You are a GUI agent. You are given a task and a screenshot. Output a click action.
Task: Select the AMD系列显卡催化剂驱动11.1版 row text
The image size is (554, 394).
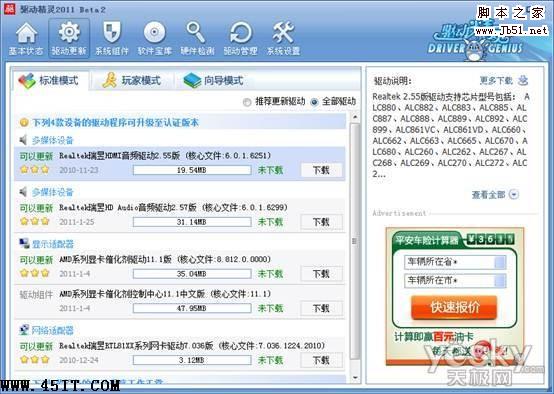tap(115, 259)
